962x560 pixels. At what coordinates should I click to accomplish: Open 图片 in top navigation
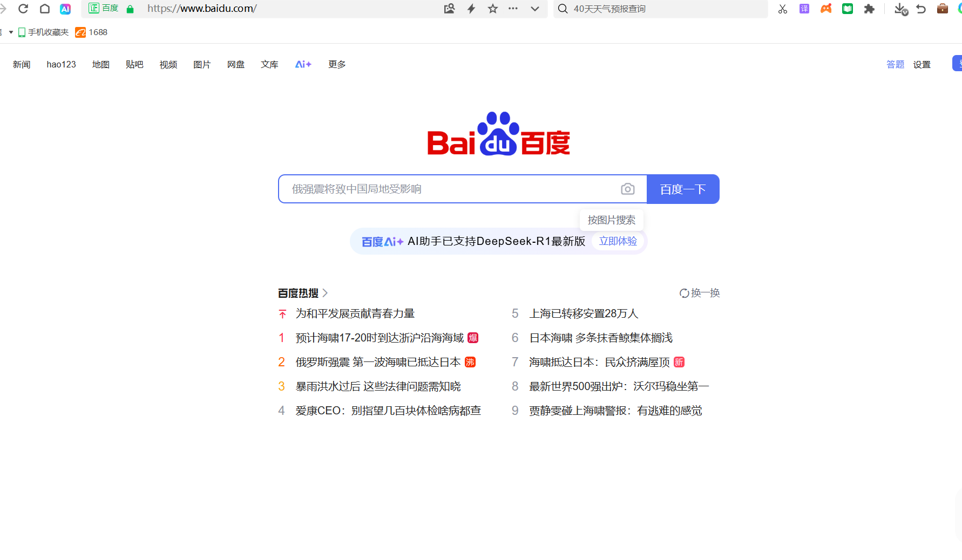tap(202, 64)
